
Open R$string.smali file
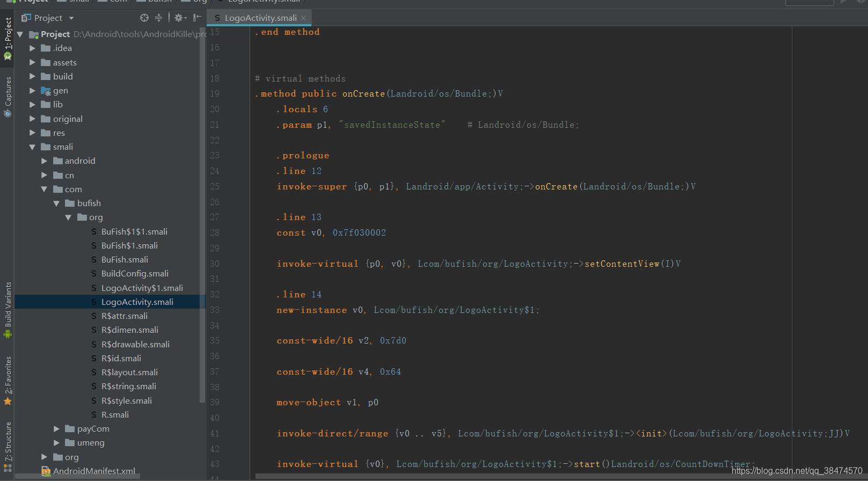pos(129,386)
